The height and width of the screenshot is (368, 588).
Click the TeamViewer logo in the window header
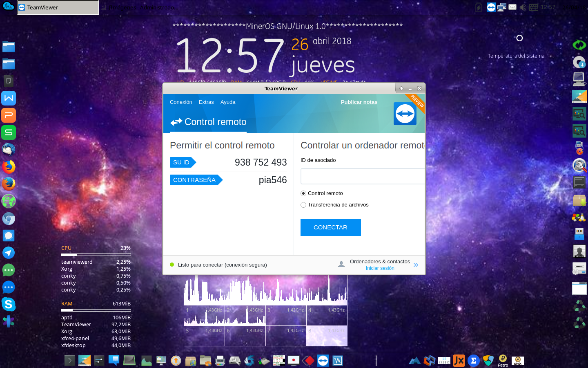coord(405,114)
